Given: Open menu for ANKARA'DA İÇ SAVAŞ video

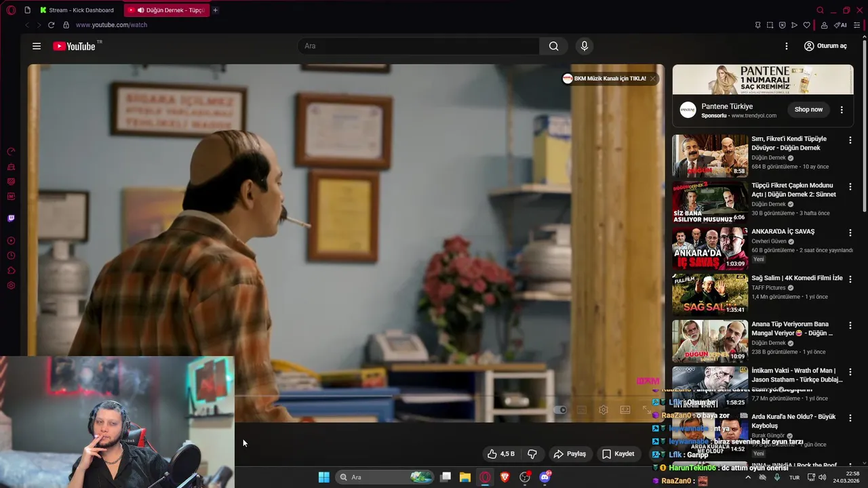Looking at the screenshot, I should pyautogui.click(x=850, y=232).
